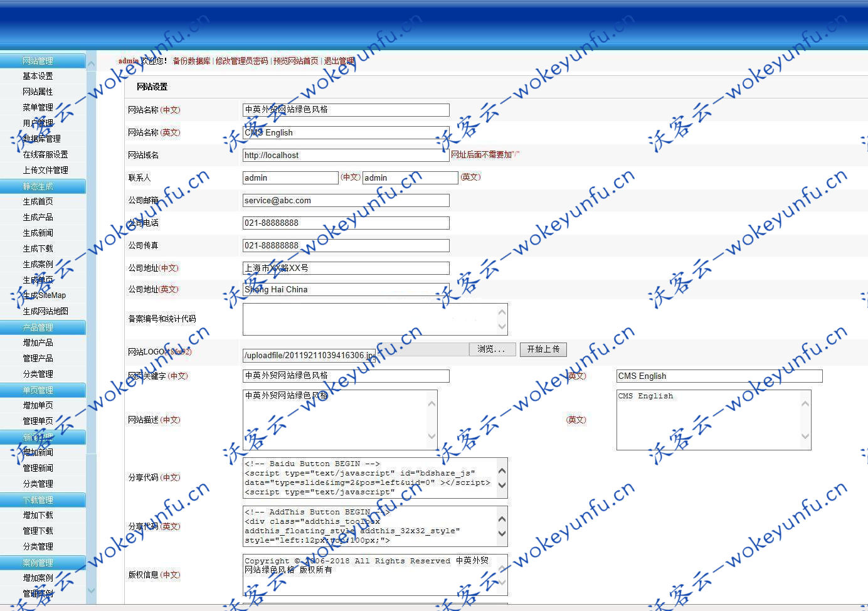This screenshot has width=868, height=611.
Task: Open 网站属性 sidebar item
Action: [x=38, y=92]
